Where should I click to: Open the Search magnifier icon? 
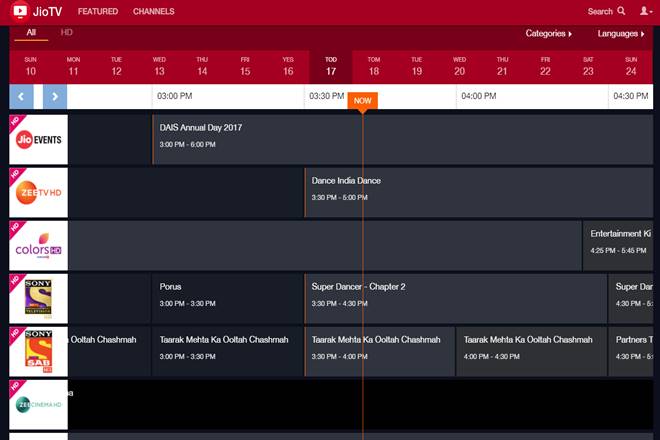coord(621,11)
